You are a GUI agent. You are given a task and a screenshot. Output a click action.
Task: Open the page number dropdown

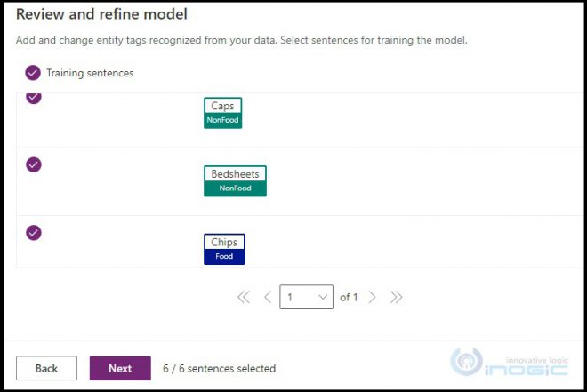(x=306, y=297)
